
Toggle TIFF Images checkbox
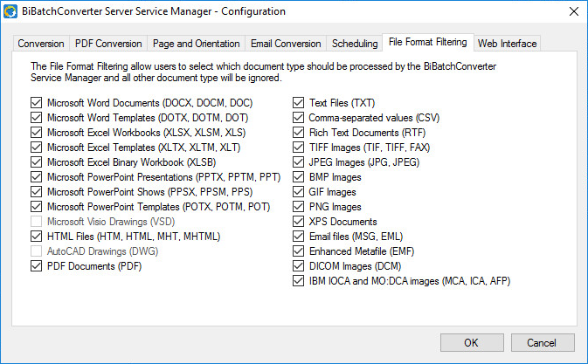pos(298,148)
